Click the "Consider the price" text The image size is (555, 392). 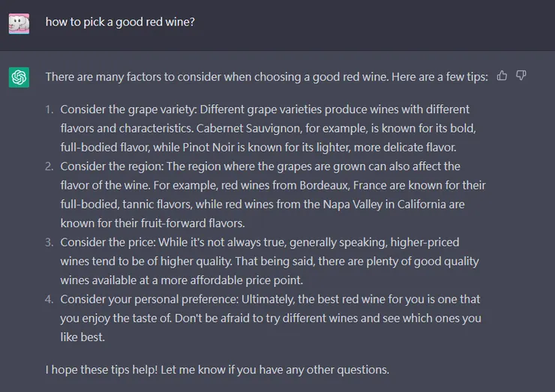(107, 242)
